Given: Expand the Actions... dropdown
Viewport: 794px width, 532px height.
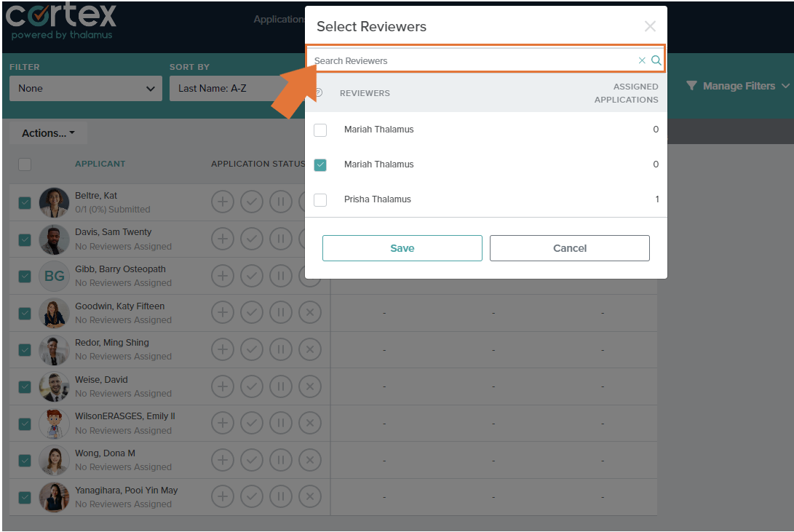Looking at the screenshot, I should pos(46,132).
